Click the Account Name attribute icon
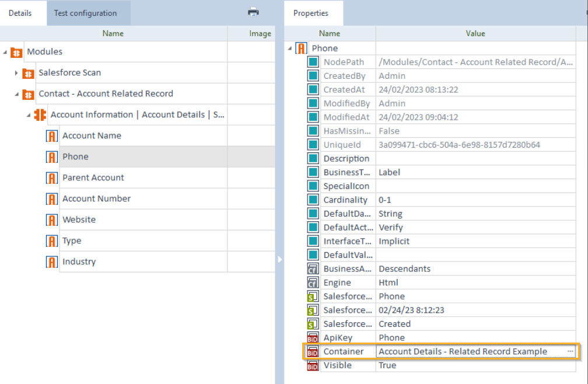This screenshot has width=588, height=384. coord(52,136)
